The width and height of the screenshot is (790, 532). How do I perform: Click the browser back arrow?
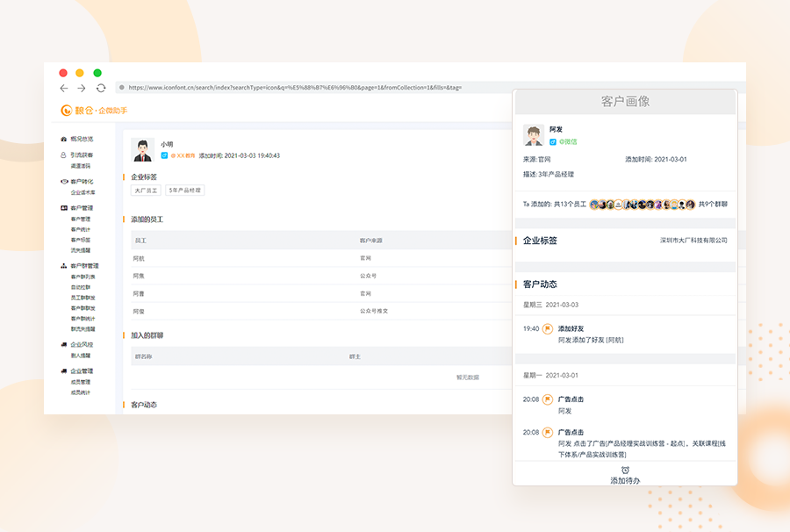pos(62,87)
